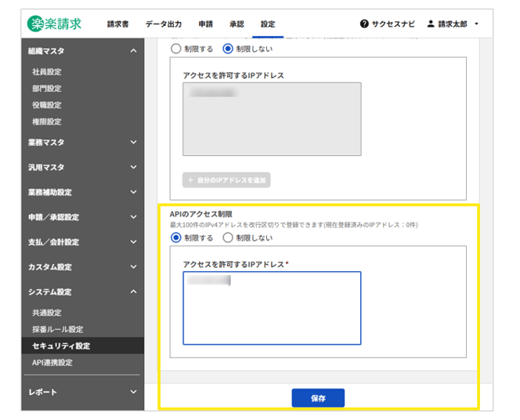Collapse the 組織マスタ section

tap(133, 51)
